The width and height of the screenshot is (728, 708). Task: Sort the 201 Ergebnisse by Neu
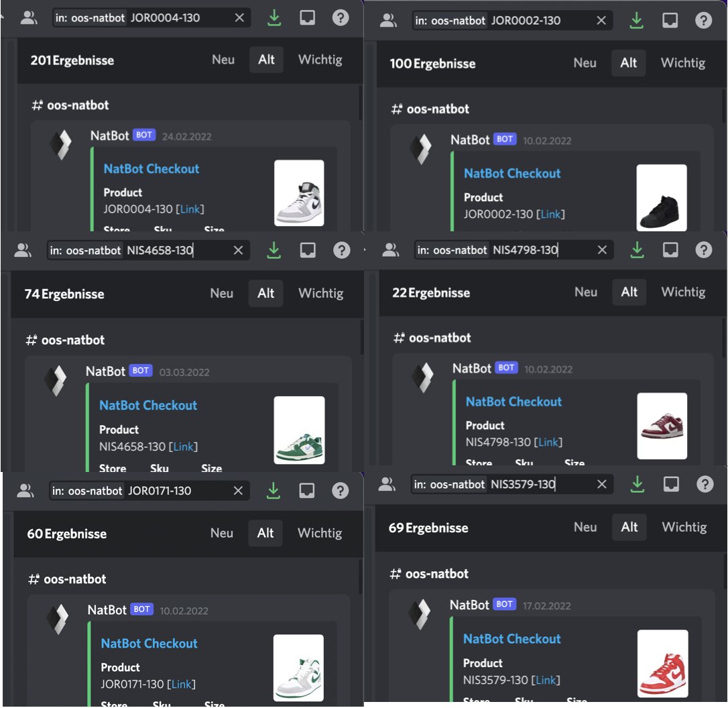(x=223, y=60)
